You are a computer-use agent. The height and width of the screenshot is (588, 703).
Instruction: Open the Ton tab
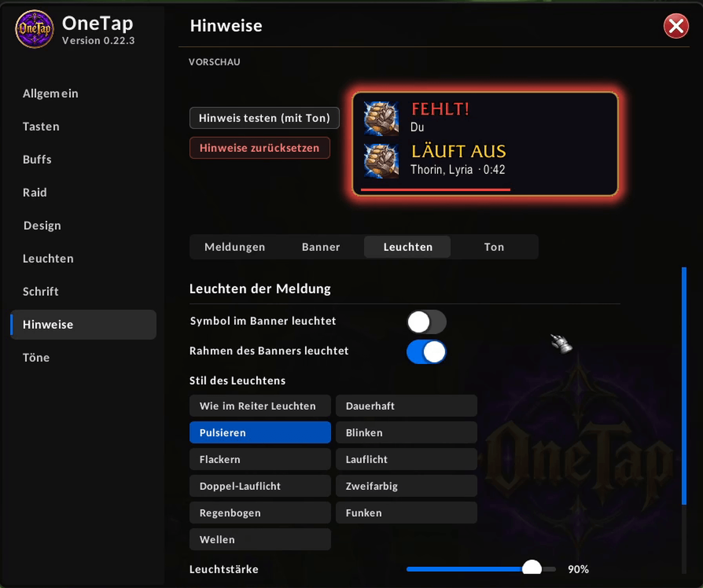point(494,247)
